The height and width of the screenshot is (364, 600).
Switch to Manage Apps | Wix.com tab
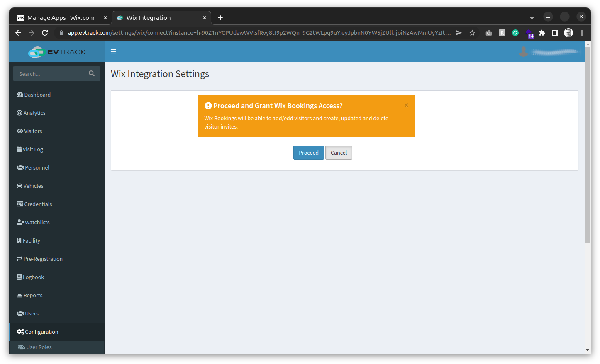61,18
